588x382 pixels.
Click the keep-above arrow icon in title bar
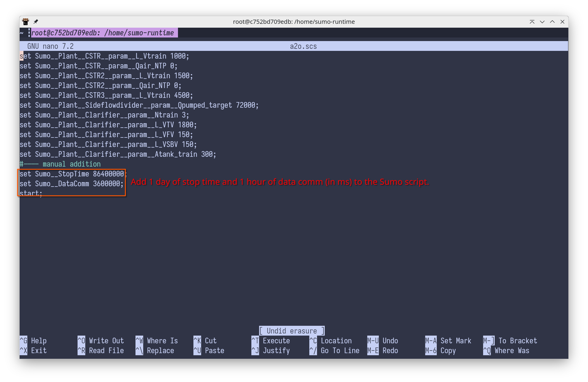click(x=532, y=22)
